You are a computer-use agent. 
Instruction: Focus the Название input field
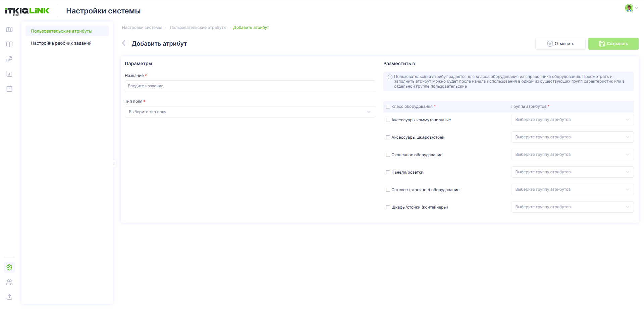(x=250, y=86)
